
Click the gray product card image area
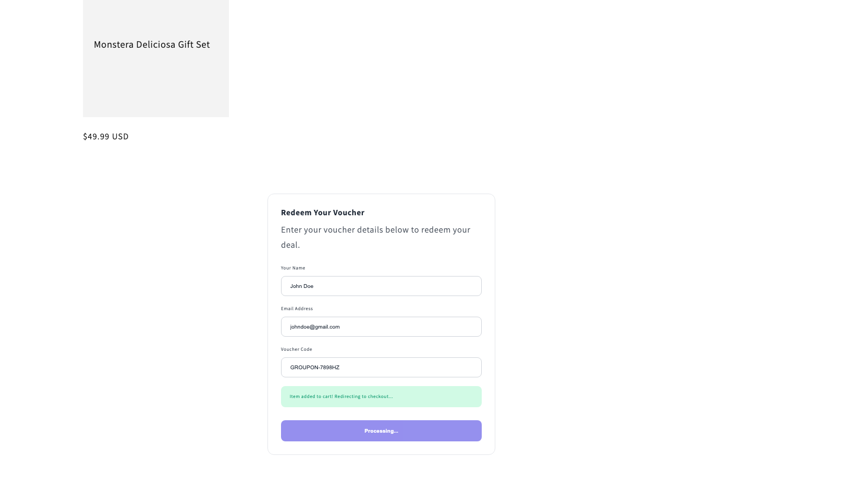(156, 59)
